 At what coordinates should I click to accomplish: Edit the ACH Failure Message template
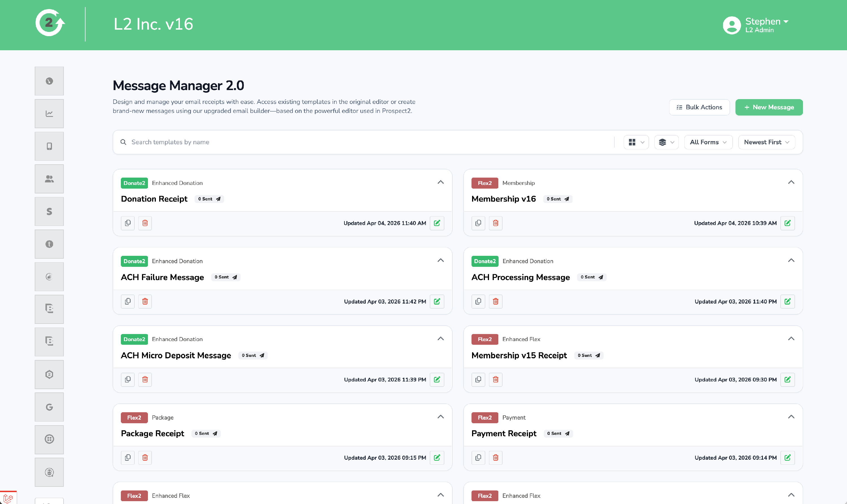(437, 301)
